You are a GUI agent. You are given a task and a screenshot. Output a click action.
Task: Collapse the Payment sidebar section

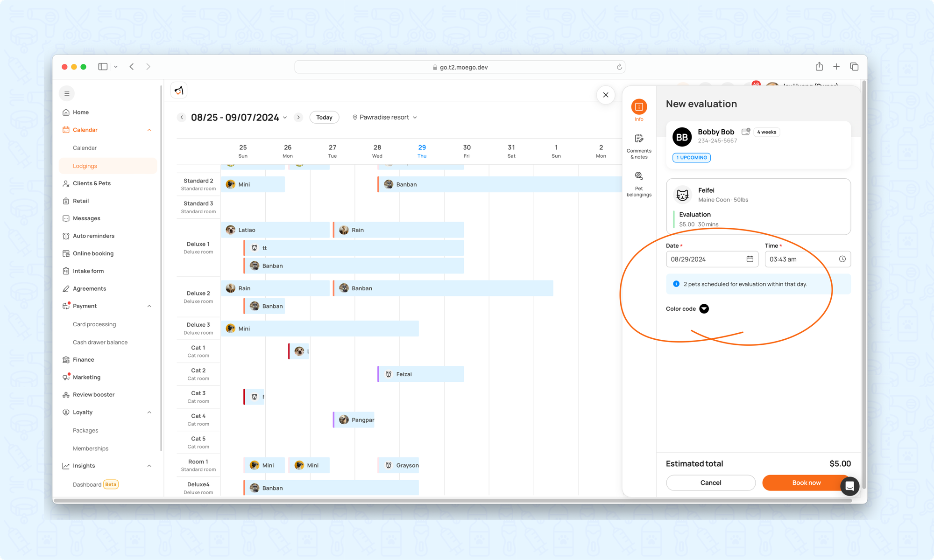pos(149,306)
